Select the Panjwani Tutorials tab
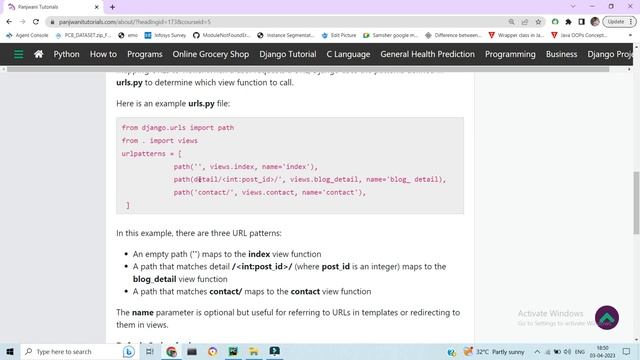Image resolution: width=640 pixels, height=360 pixels. click(x=53, y=7)
